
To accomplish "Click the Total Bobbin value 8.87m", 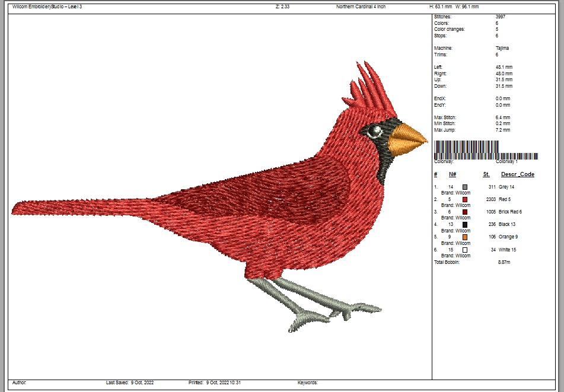I will 504,262.
